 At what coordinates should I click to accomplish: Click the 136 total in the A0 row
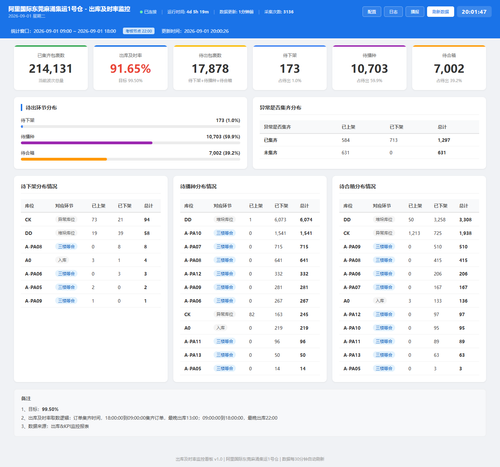pyautogui.click(x=463, y=301)
